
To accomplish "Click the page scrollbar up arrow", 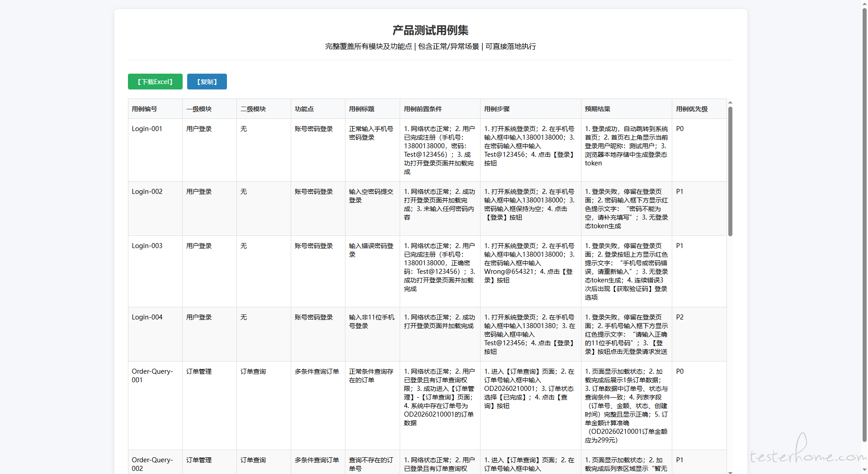I will tap(864, 3).
